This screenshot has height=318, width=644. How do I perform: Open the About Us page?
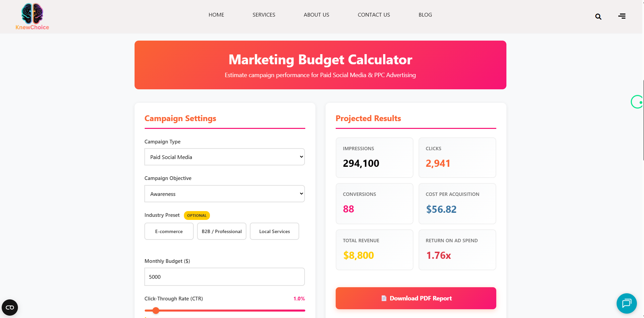[316, 15]
